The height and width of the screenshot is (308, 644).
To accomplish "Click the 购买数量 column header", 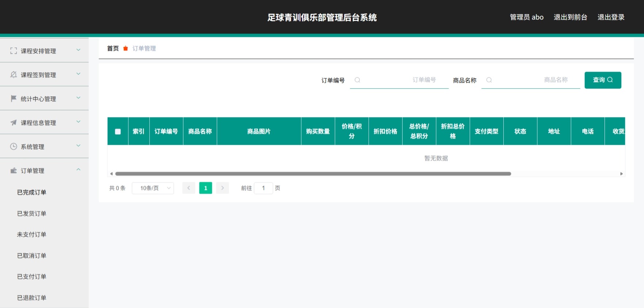I will tap(318, 131).
